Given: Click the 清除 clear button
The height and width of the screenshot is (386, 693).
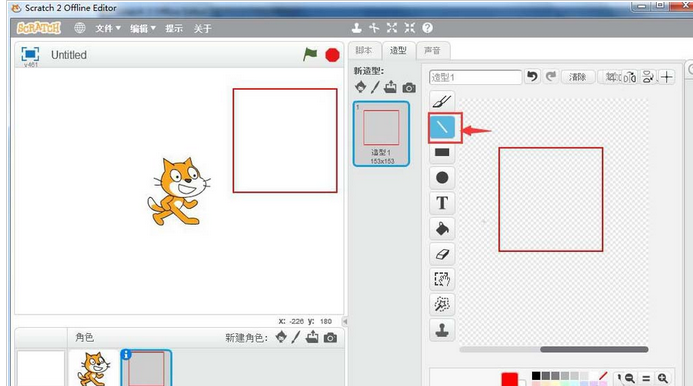Looking at the screenshot, I should pyautogui.click(x=577, y=77).
